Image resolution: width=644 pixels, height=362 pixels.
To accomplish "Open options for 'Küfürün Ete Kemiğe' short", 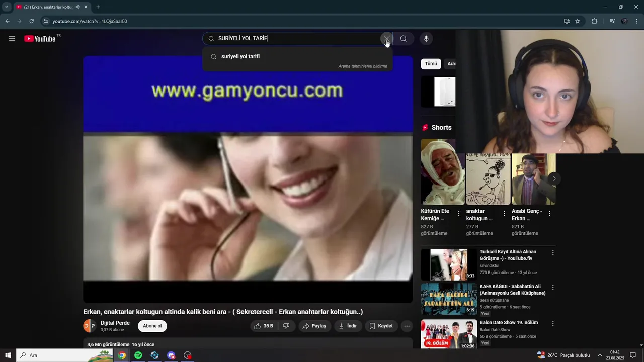I will click(459, 214).
